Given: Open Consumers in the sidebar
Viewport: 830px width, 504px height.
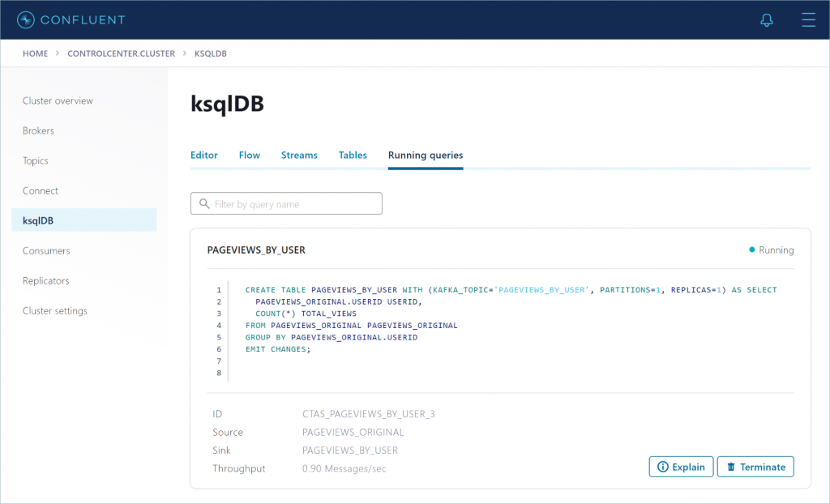Looking at the screenshot, I should click(46, 251).
